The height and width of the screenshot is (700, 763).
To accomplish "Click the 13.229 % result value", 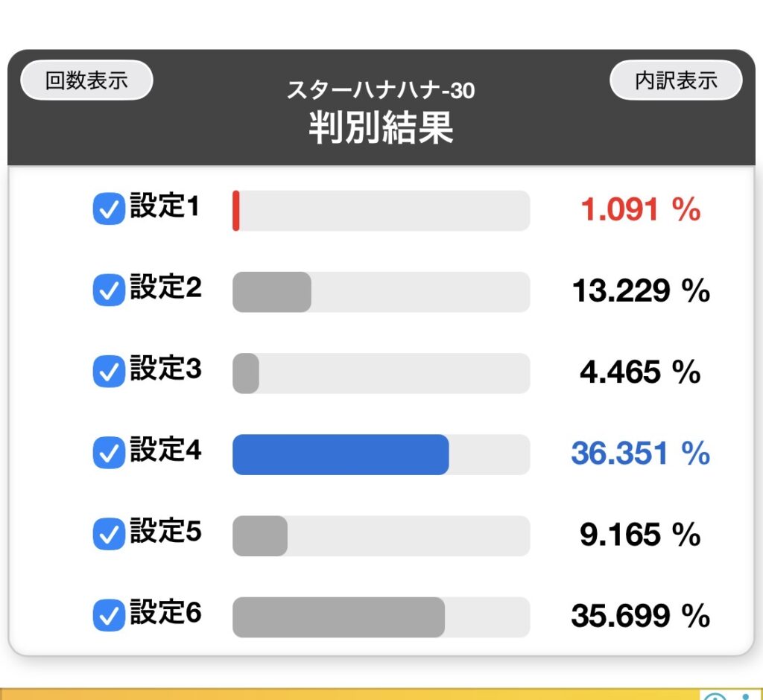I will [x=640, y=291].
